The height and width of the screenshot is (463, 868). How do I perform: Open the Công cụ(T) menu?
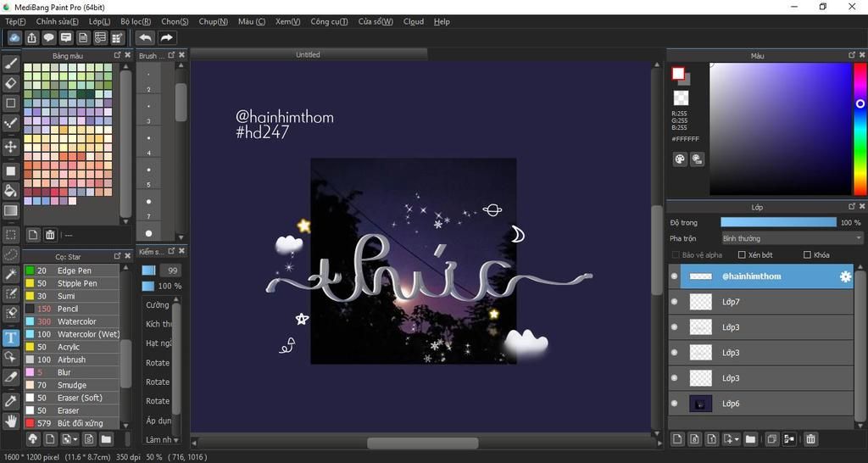[x=329, y=21]
